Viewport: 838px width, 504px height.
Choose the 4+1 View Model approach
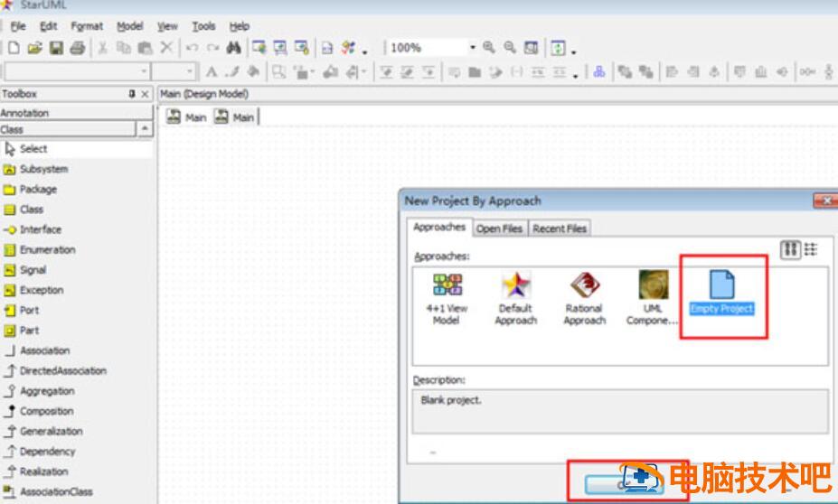click(x=447, y=298)
